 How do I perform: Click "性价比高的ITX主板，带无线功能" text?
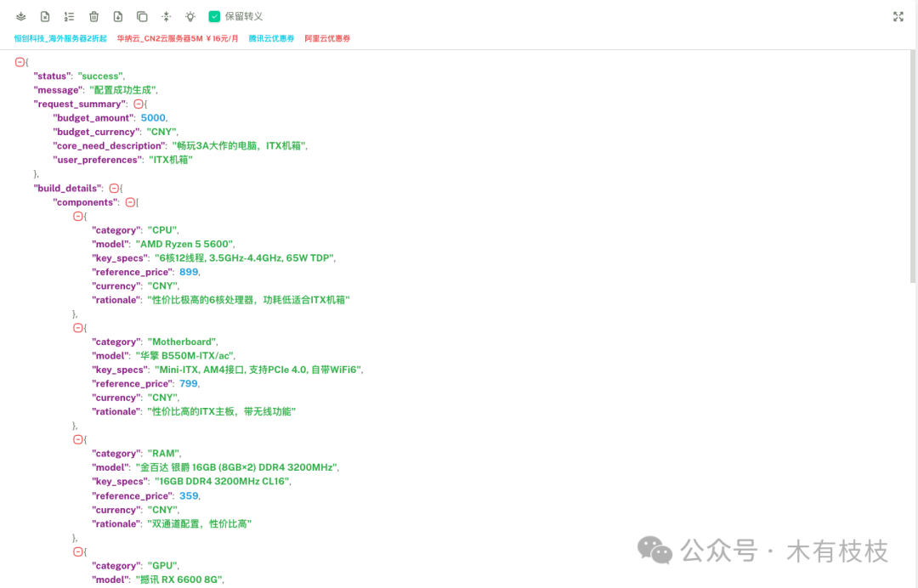[221, 412]
